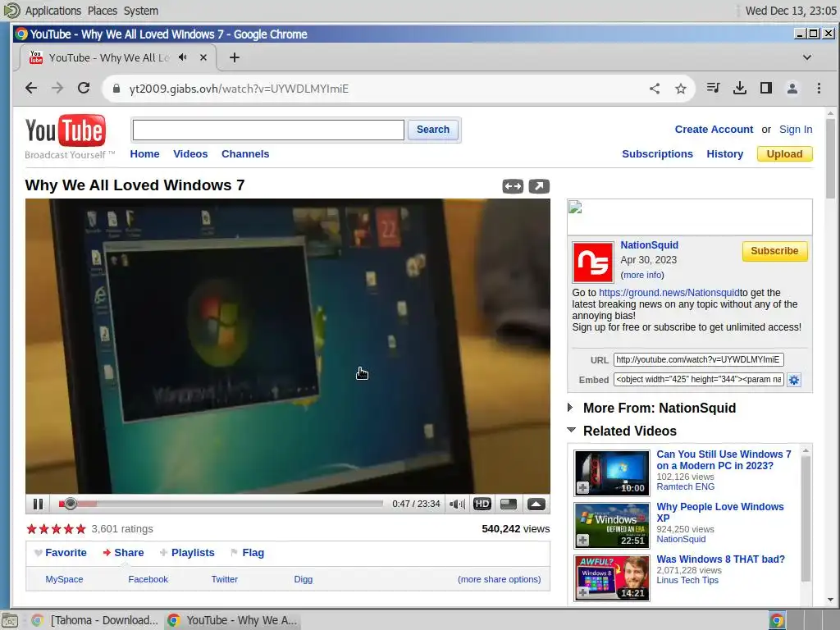Open a new tab with plus button
Screen dimensions: 840x630
point(234,57)
